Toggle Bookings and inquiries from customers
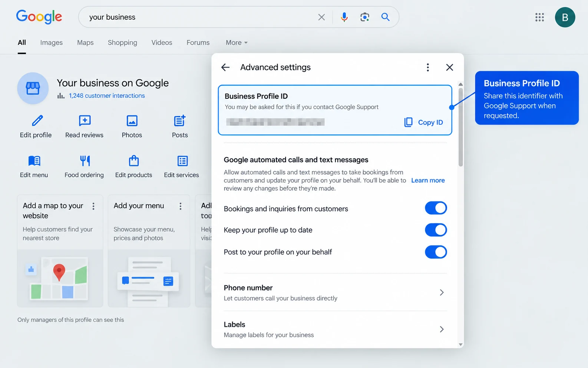The image size is (588, 368). coord(436,208)
